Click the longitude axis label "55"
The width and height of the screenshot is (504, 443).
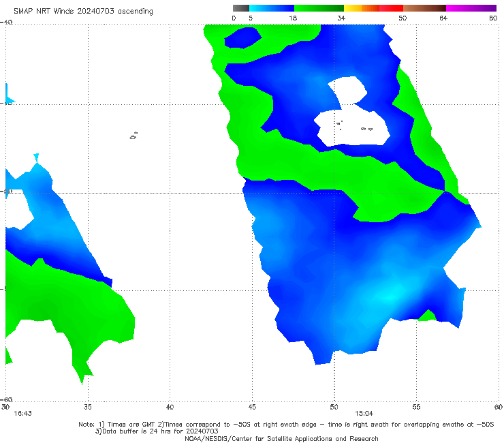pos(416,407)
